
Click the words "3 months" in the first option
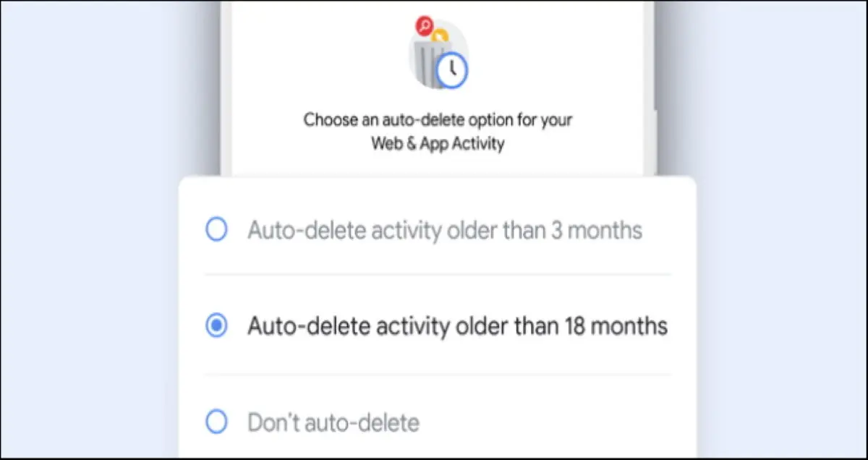click(x=602, y=230)
